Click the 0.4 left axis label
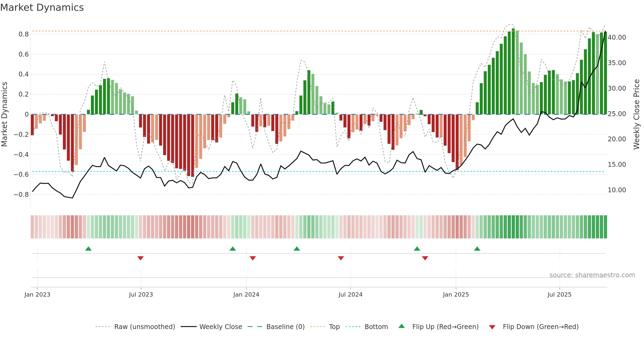644x362 pixels. tap(24, 74)
